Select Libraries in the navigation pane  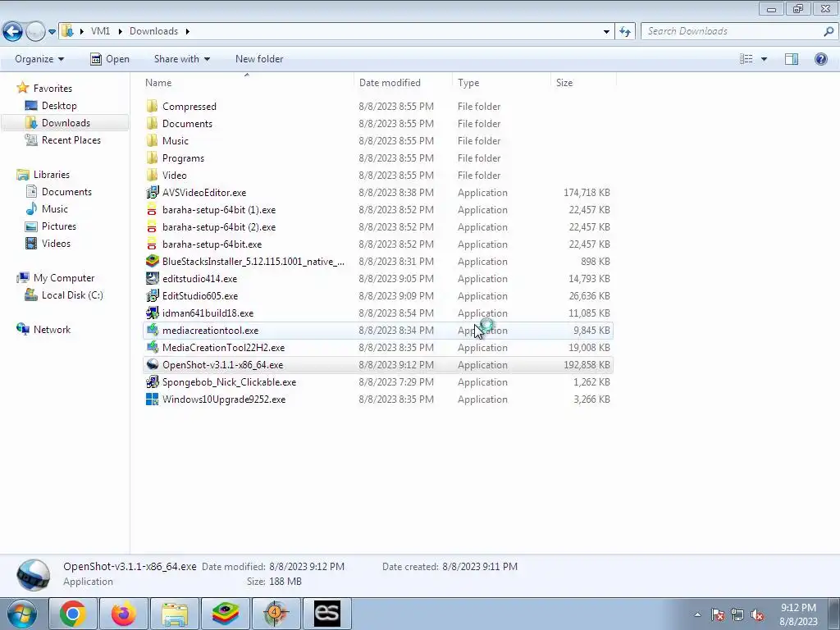point(52,175)
